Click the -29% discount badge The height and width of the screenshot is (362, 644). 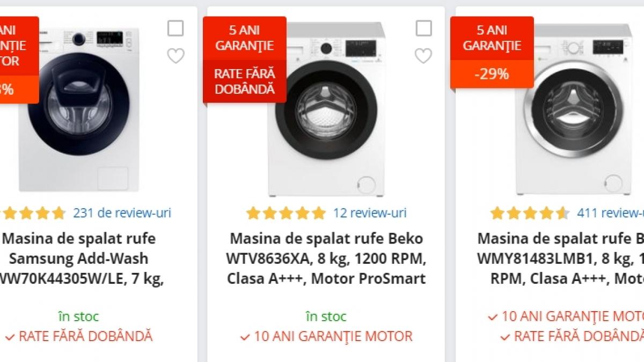tap(492, 74)
